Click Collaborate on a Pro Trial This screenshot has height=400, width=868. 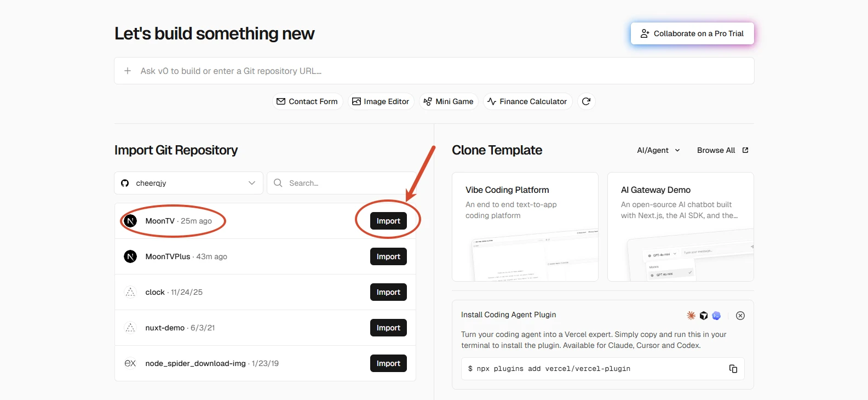pyautogui.click(x=692, y=33)
